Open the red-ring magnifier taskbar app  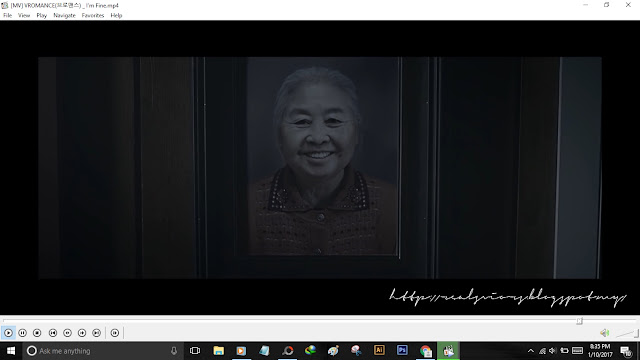(287, 351)
